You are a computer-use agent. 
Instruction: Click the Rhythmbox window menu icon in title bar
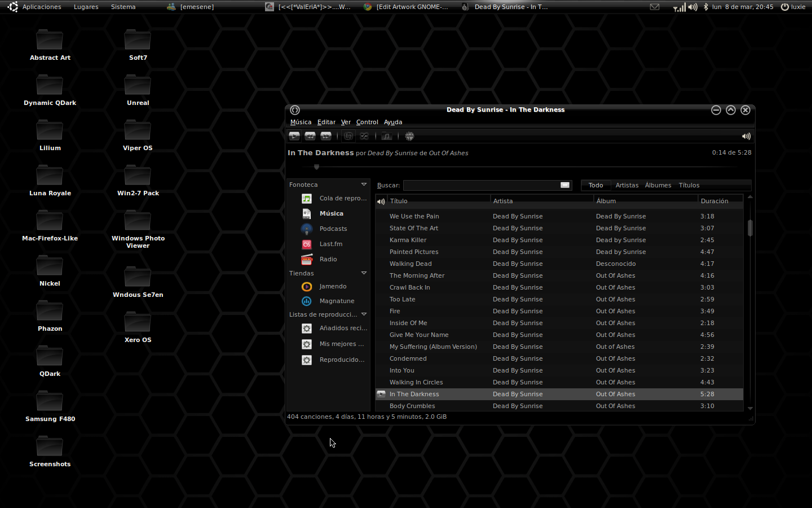[x=295, y=110]
